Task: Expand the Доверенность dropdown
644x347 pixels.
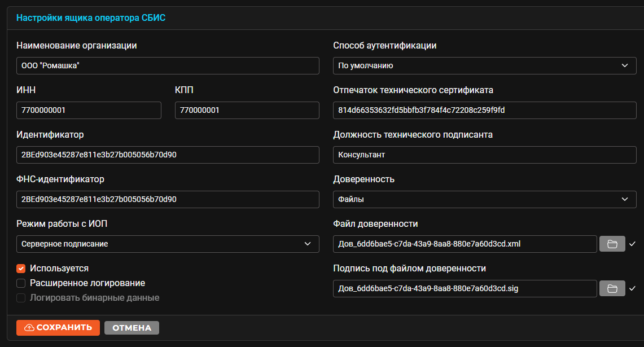Action: pos(485,199)
